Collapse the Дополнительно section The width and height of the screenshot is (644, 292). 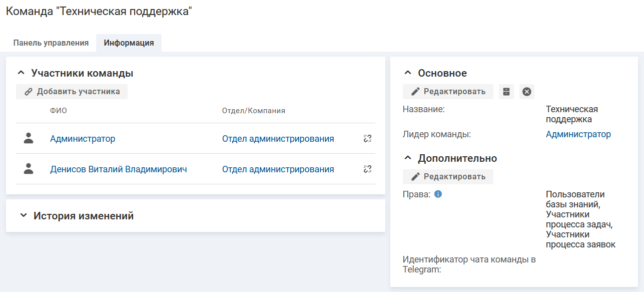408,158
